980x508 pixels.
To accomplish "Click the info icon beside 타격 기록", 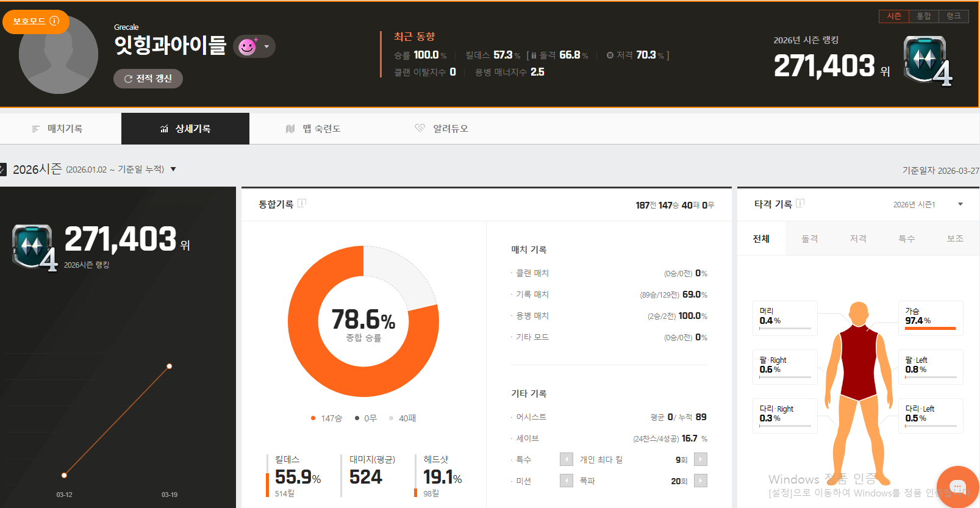I will point(800,203).
